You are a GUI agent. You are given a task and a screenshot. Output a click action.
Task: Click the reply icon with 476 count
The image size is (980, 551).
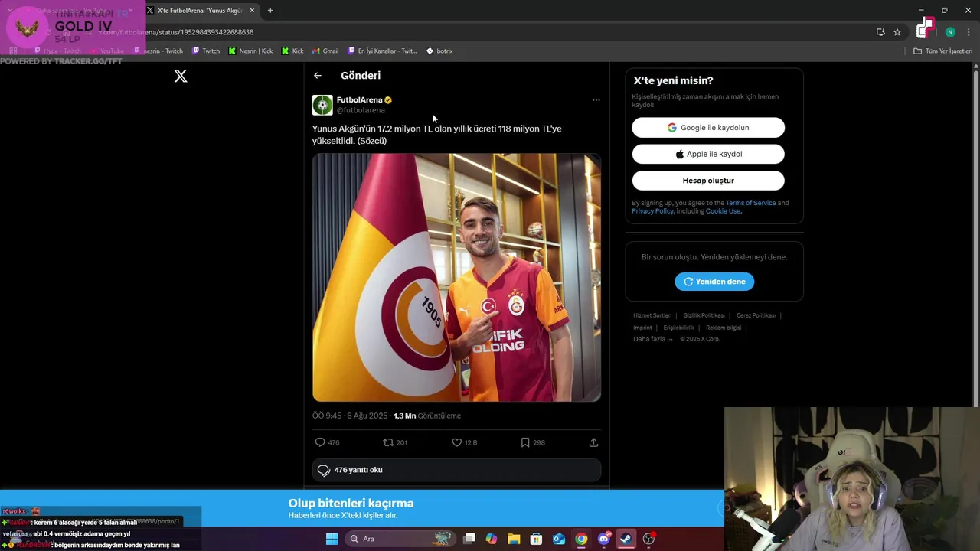[320, 442]
